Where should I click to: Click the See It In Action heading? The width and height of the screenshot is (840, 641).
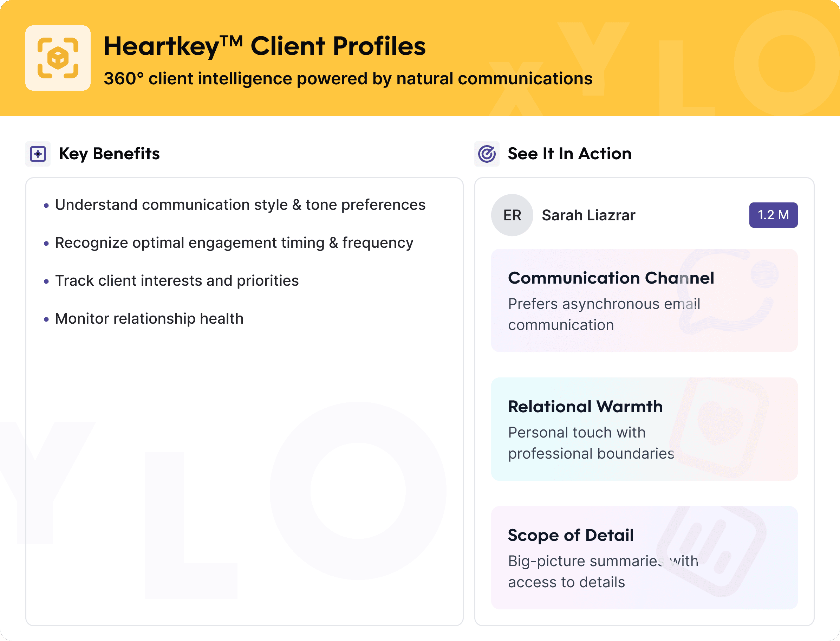coord(569,154)
